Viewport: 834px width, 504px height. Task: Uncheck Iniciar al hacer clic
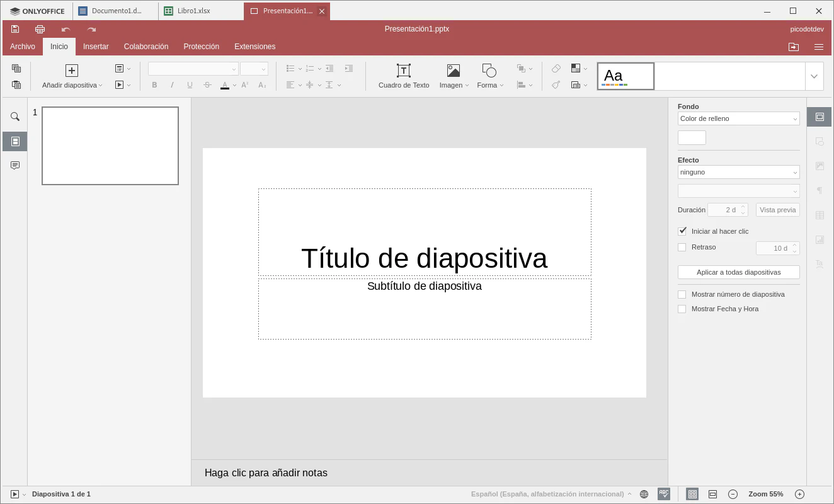point(682,231)
